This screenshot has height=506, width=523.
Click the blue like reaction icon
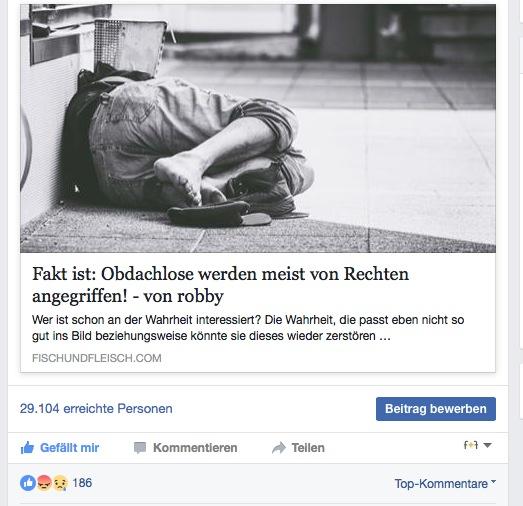point(28,483)
